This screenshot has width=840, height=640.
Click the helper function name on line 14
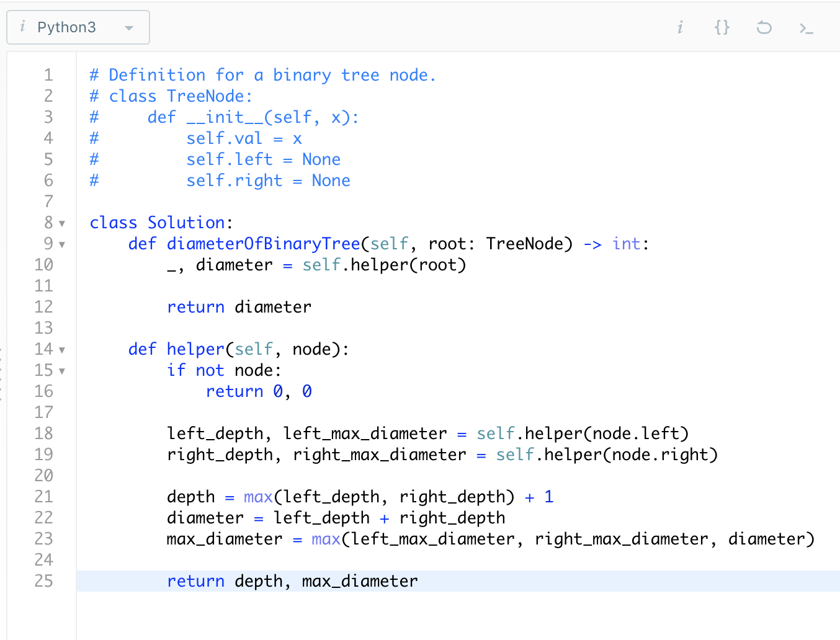[195, 349]
